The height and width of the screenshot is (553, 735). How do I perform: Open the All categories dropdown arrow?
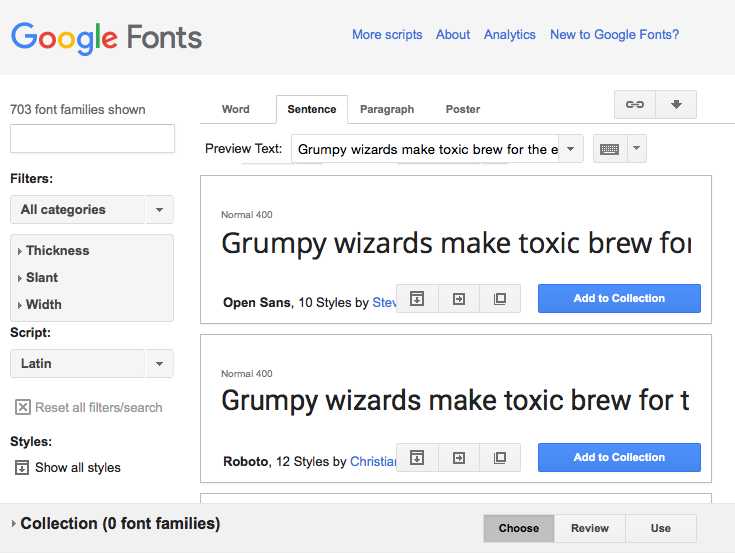click(159, 209)
